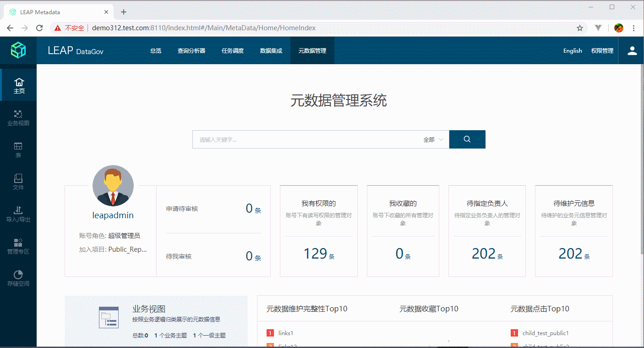644x348 pixels.
Task: Open 导入/导出 in the sidebar
Action: 18,214
